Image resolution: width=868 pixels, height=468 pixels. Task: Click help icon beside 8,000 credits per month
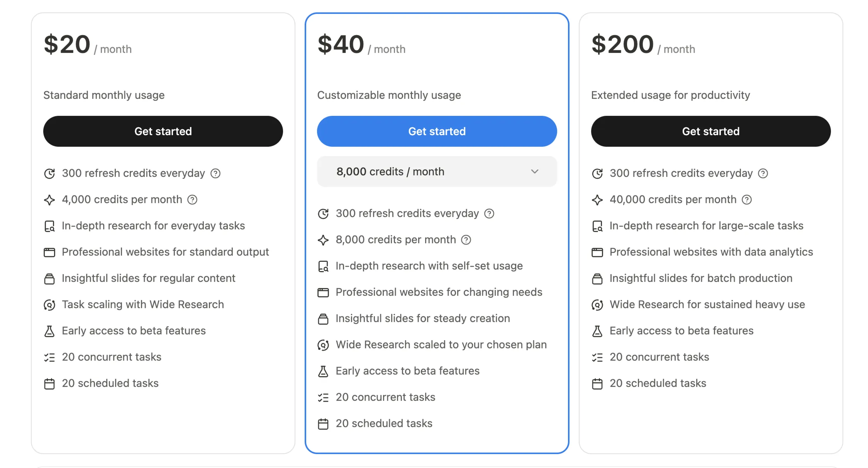pyautogui.click(x=466, y=240)
